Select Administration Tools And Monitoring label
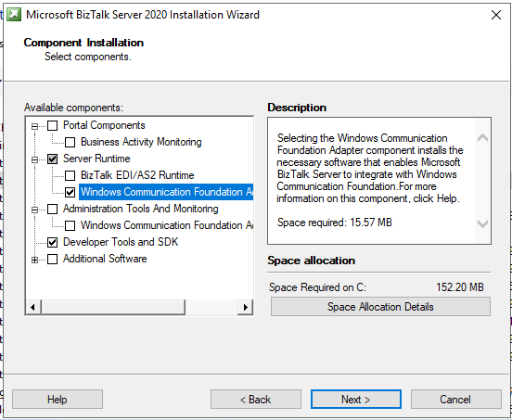Image resolution: width=512 pixels, height=420 pixels. pyautogui.click(x=141, y=209)
